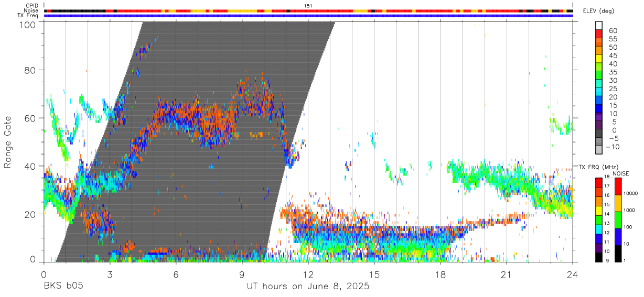Screen dimensions: 644x297
Task: Click x-axis tick label 0
Action: pyautogui.click(x=44, y=274)
